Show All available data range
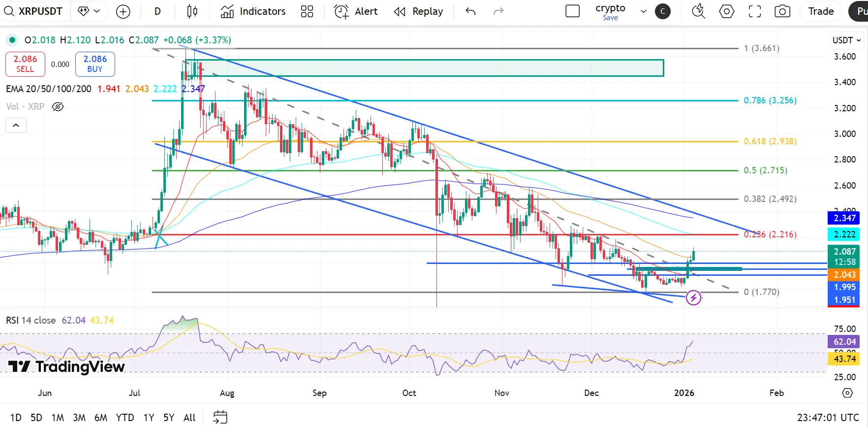The width and height of the screenshot is (868, 428). pyautogui.click(x=189, y=418)
